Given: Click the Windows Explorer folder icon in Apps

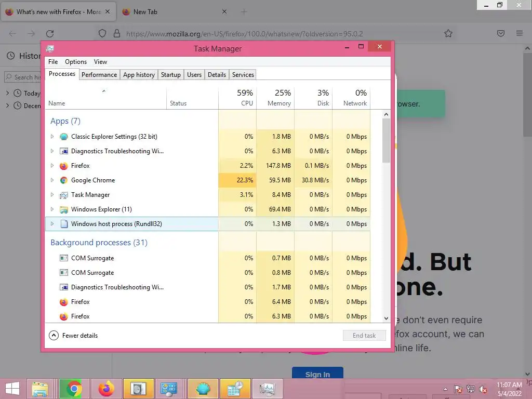Looking at the screenshot, I should click(x=63, y=210).
